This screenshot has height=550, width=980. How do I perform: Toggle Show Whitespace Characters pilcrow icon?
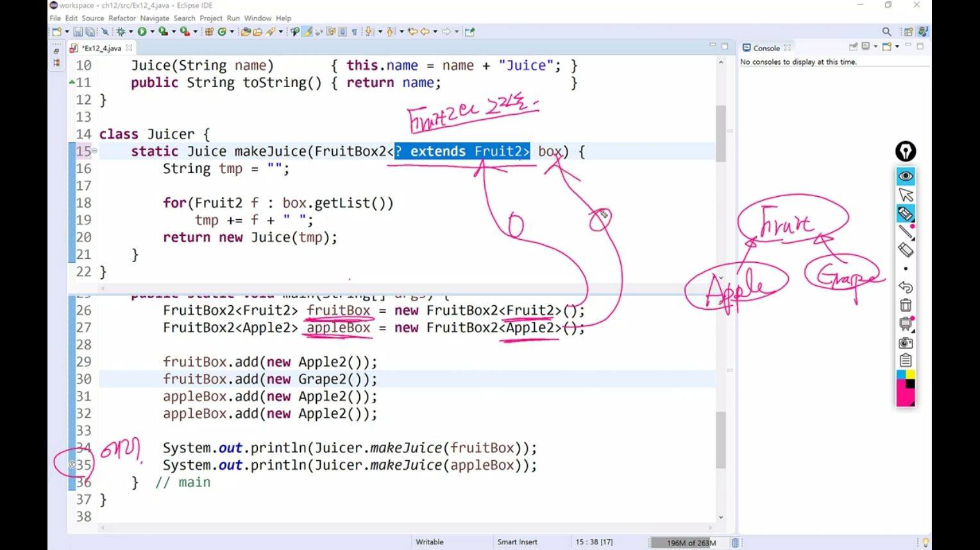coord(355,31)
